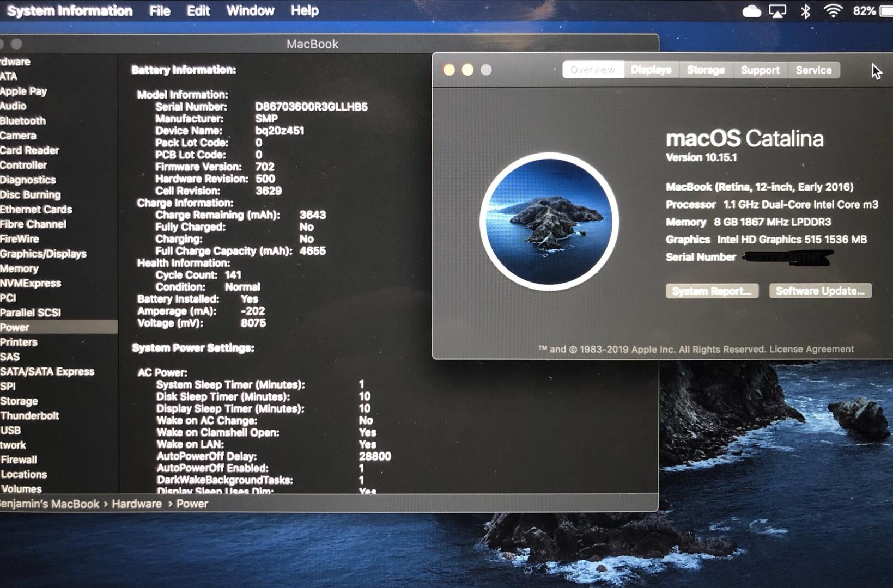Open the Help menu
The height and width of the screenshot is (588, 893).
tap(305, 11)
